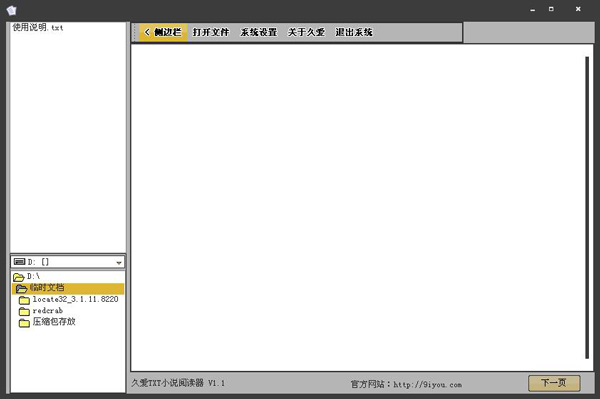Minimize the reader window
Viewport: 600px width, 399px height.
pos(532,10)
